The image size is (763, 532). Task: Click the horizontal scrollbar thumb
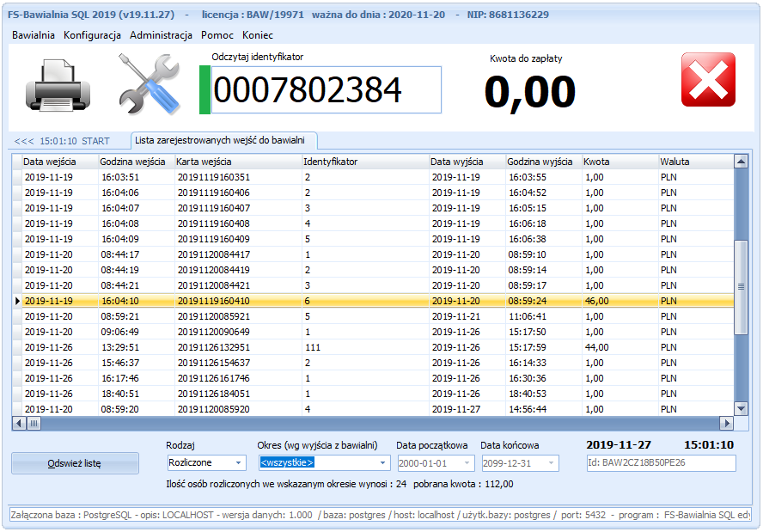pos(34,423)
